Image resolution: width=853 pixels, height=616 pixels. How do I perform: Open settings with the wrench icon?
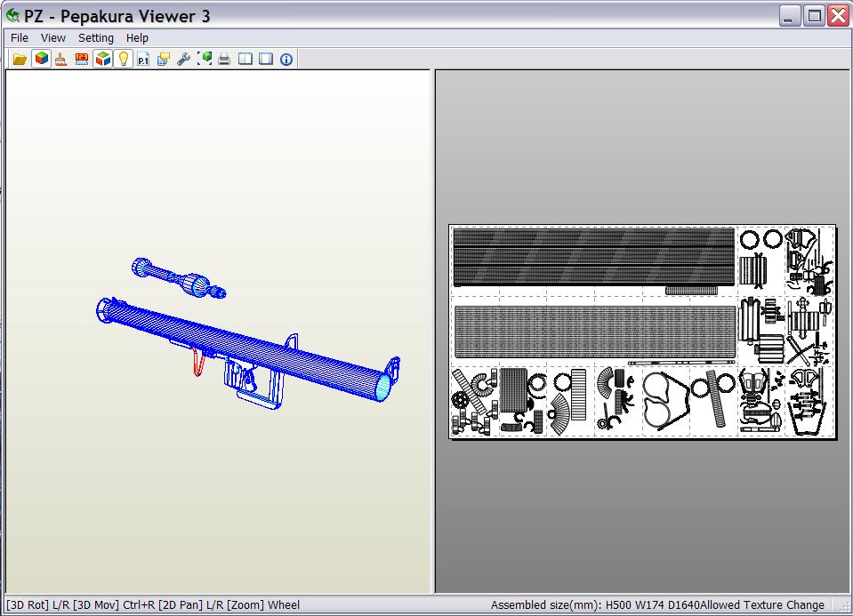[184, 60]
